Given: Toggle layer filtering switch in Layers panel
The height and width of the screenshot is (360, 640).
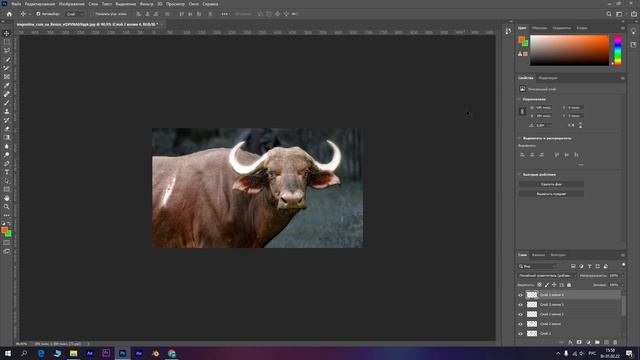Looking at the screenshot, I should (x=623, y=265).
